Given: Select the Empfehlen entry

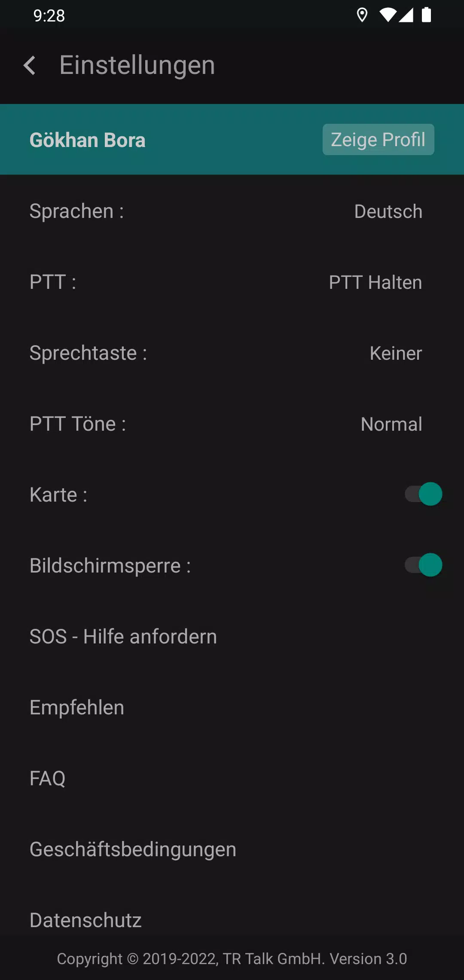Looking at the screenshot, I should [x=232, y=707].
